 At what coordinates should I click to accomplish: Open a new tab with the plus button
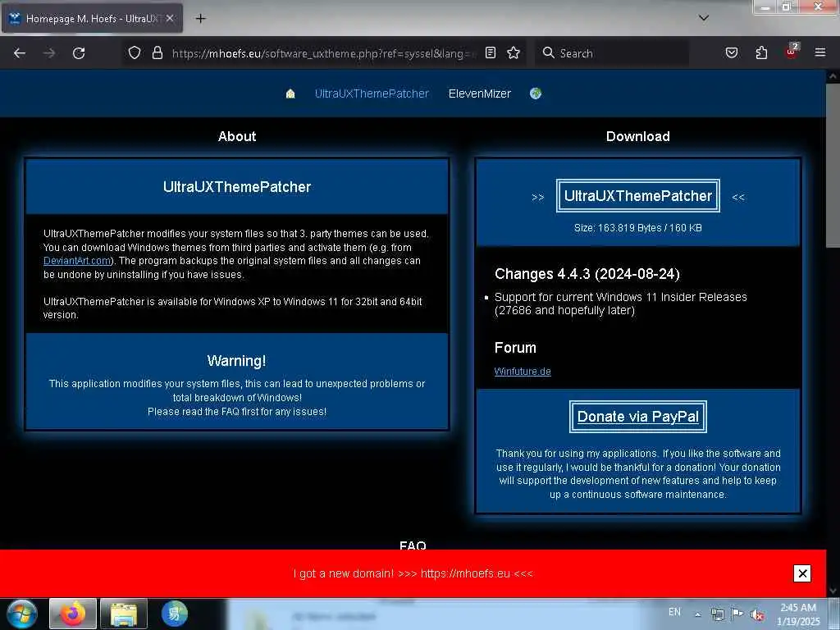[x=200, y=18]
